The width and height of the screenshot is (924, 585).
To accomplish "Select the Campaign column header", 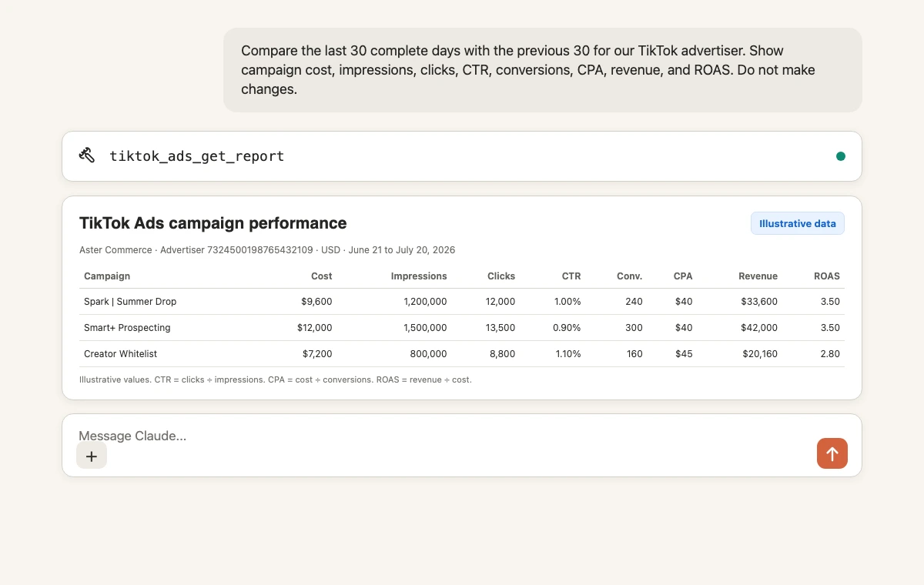I will click(107, 276).
